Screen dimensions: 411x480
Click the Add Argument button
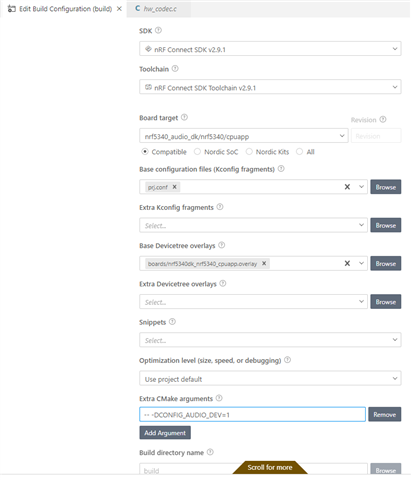[165, 433]
